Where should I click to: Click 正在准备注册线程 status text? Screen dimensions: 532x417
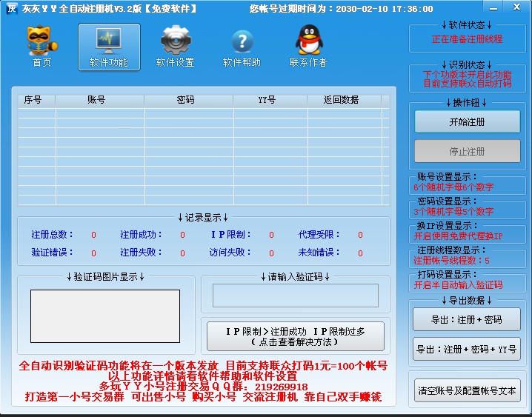pyautogui.click(x=467, y=39)
